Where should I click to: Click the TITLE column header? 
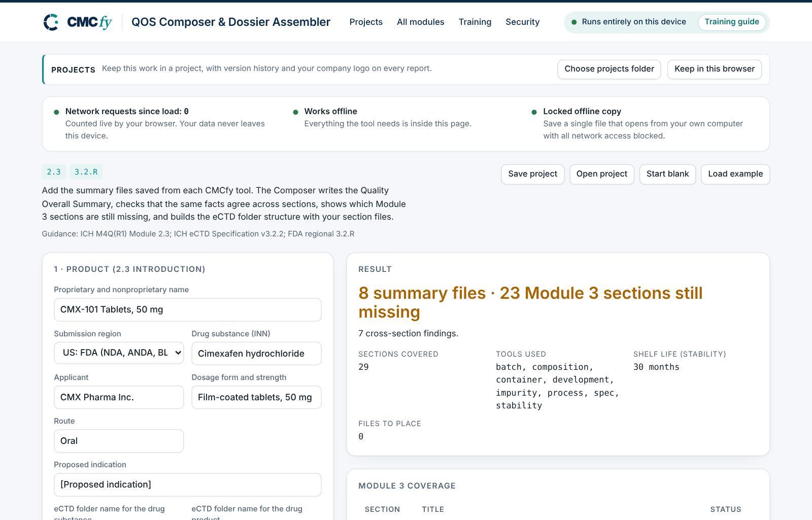click(433, 509)
